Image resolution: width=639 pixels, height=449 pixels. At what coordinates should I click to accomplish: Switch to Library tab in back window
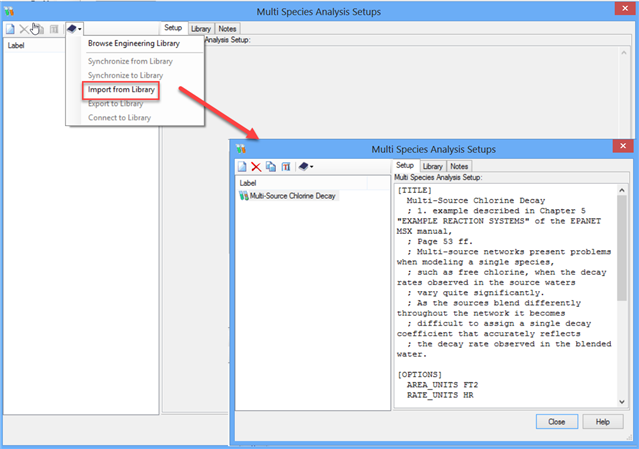tap(201, 29)
